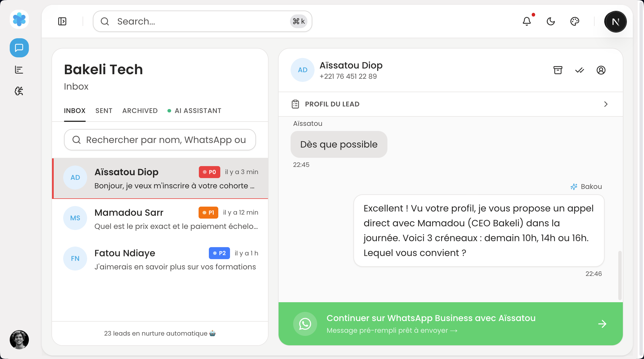Viewport: 644px width, 359px height.
Task: Click the 'Dès que possible' message bubble
Action: [339, 144]
